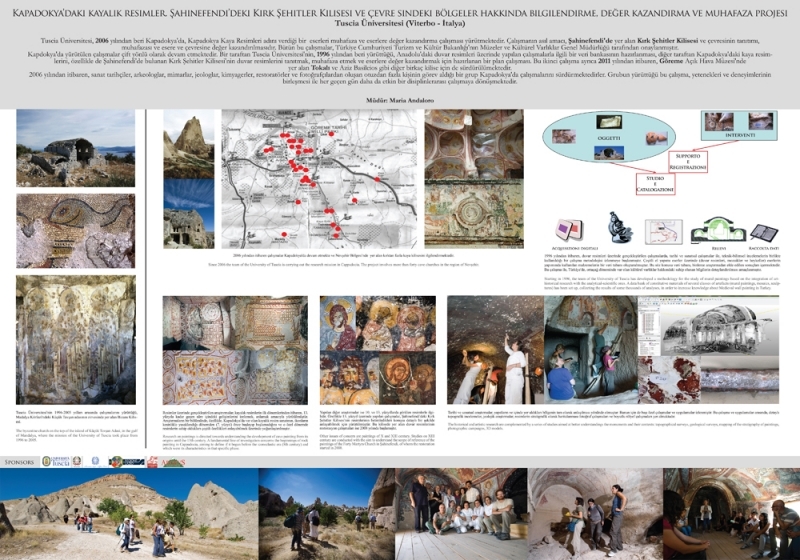Click the Supporto e Registrazione box
Image resolution: width=800 pixels, height=560 pixels.
pos(688,161)
